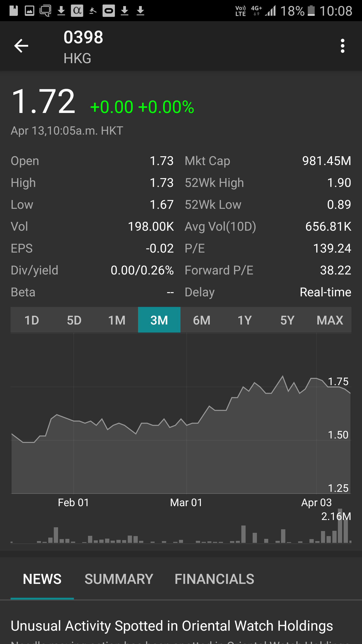This screenshot has height=644, width=362.
Task: Switch chart to 1M range
Action: 117,320
